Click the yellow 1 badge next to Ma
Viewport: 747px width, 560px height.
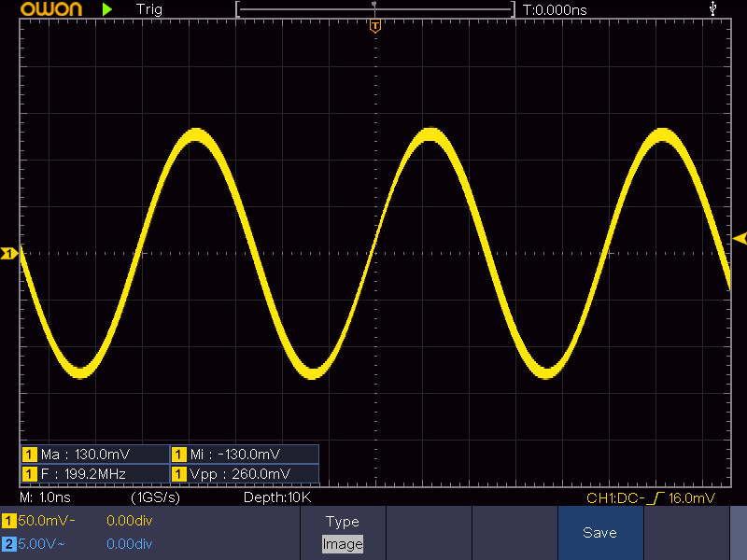(30, 455)
